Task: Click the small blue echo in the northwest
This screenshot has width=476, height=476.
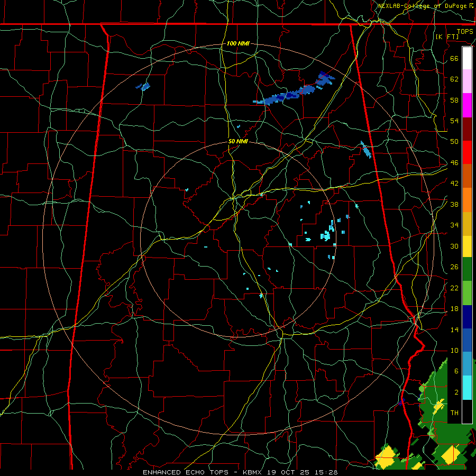Action: [x=143, y=87]
